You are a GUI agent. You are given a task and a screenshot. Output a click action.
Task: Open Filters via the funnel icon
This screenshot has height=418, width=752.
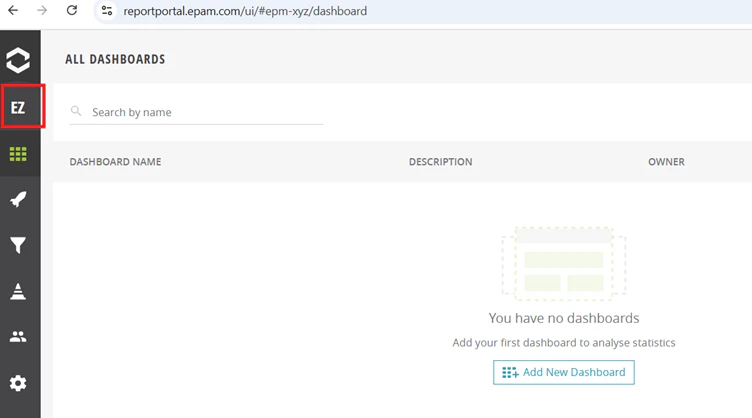(18, 245)
